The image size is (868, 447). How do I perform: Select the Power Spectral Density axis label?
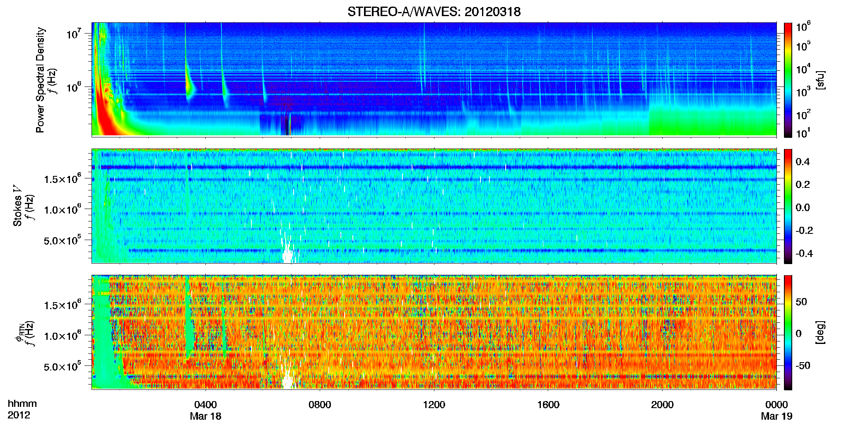[40, 80]
